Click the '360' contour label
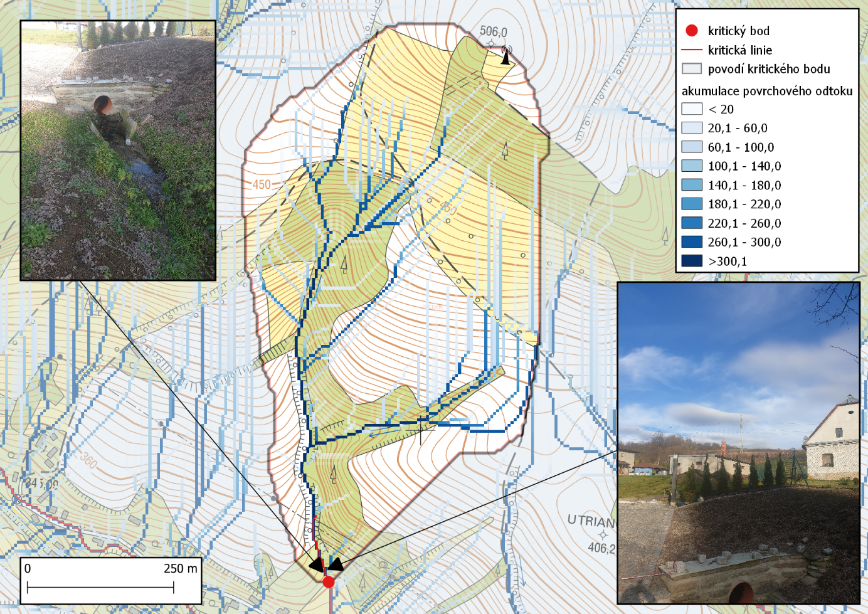 [x=88, y=461]
